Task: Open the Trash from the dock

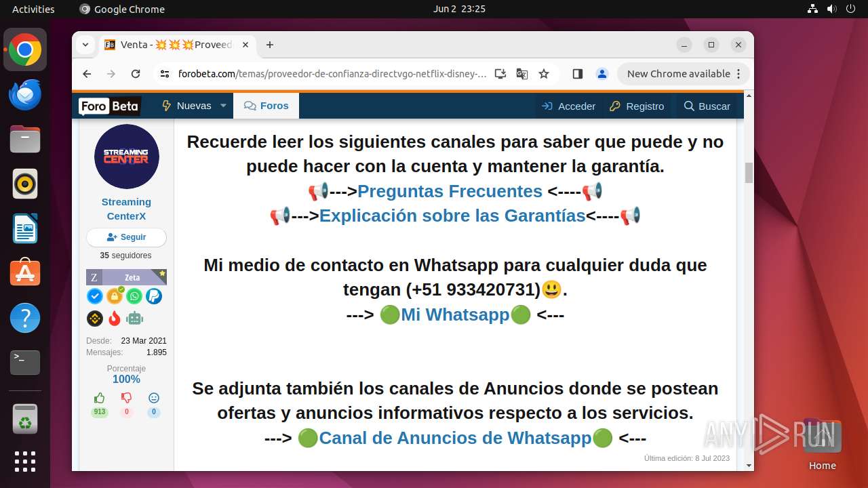Action: click(25, 419)
